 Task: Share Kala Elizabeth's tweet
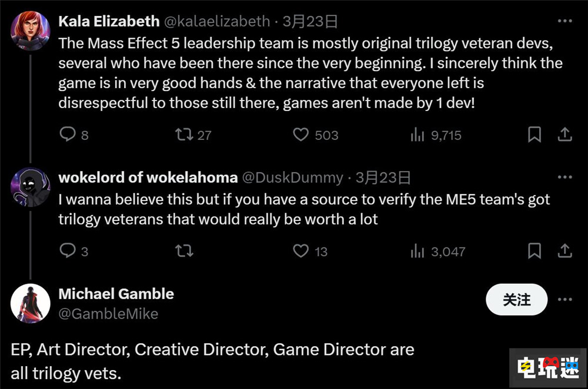click(x=564, y=135)
